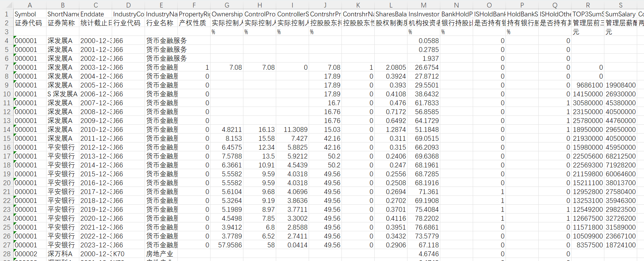Select the BankHoldP header cell
Image resolution: width=644 pixels, height=261 pixels.
pos(456,14)
